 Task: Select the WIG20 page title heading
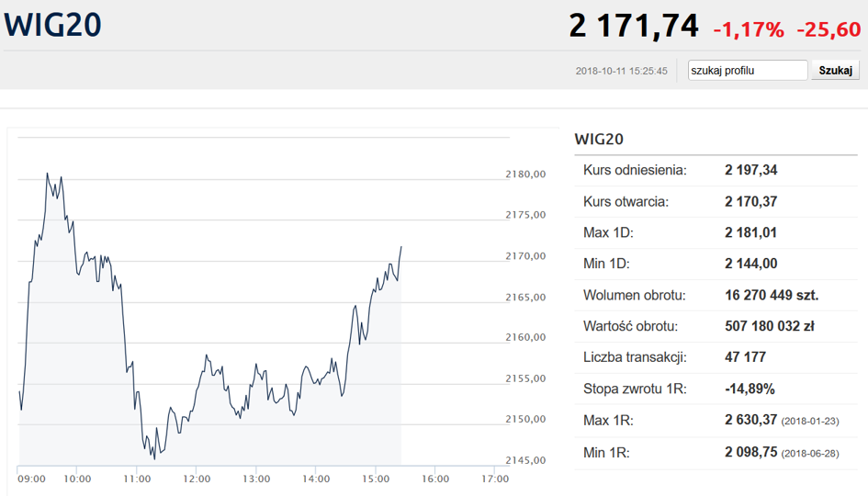tap(52, 25)
